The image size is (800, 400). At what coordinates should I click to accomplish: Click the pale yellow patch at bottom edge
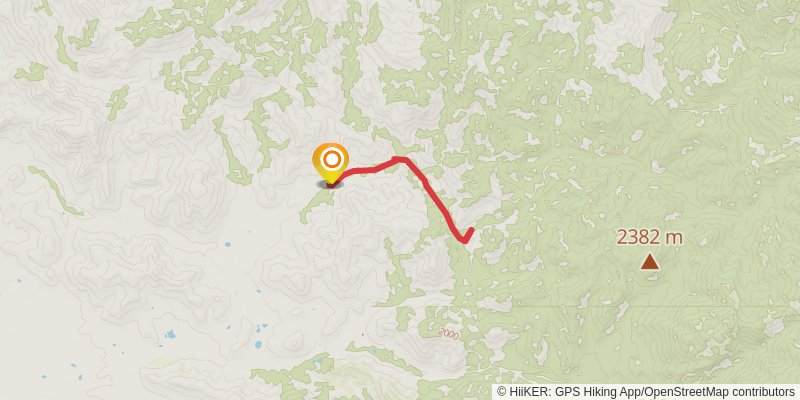[x=161, y=362]
